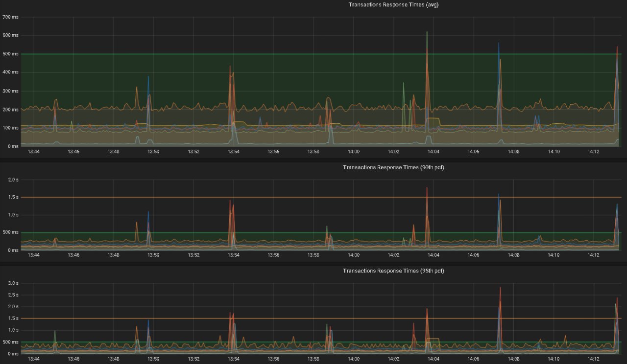Click "1.5 s" label in the 95th pct panel
The image size is (627, 364).
13,318
